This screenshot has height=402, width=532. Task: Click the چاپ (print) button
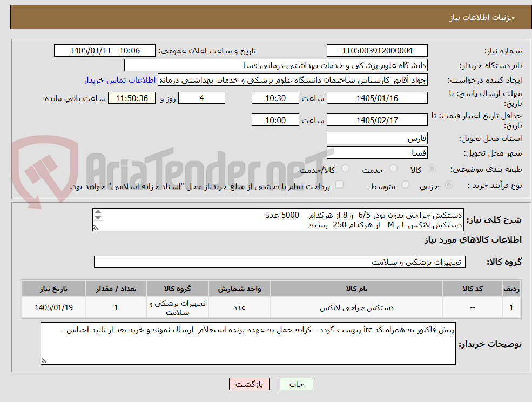(x=296, y=384)
